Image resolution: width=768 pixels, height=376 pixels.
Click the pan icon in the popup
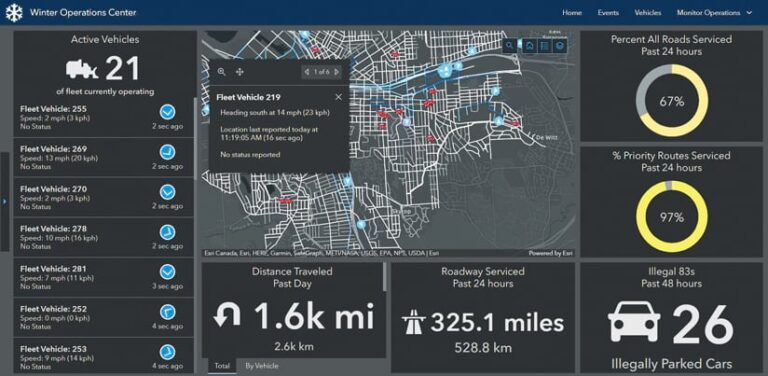click(x=240, y=72)
